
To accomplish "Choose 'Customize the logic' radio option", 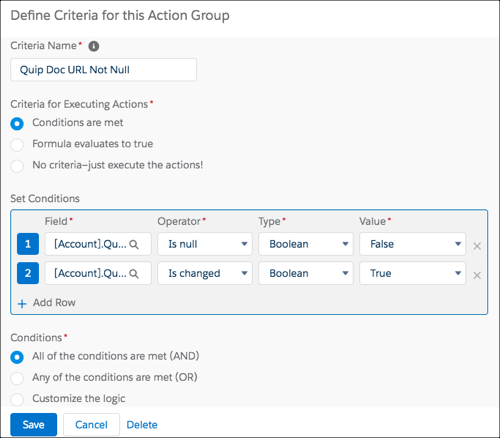I will (17, 399).
